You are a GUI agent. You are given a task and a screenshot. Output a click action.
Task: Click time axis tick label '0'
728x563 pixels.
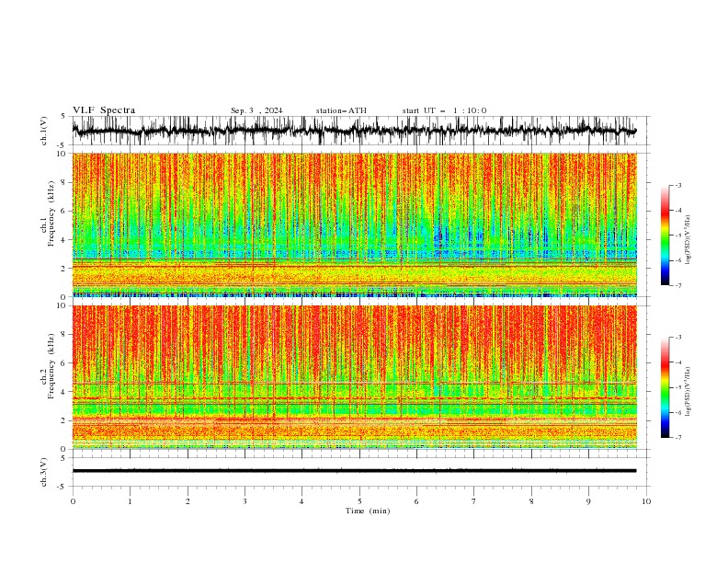73,501
